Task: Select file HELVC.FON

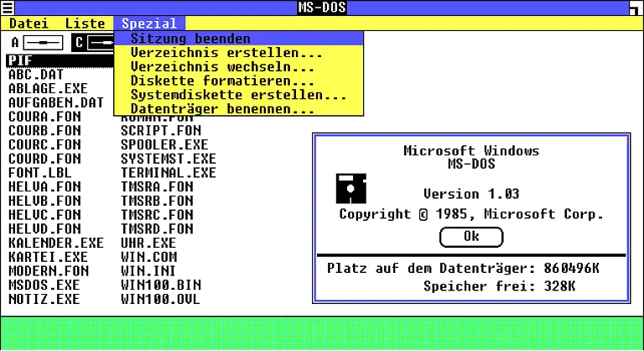Action: (44, 215)
